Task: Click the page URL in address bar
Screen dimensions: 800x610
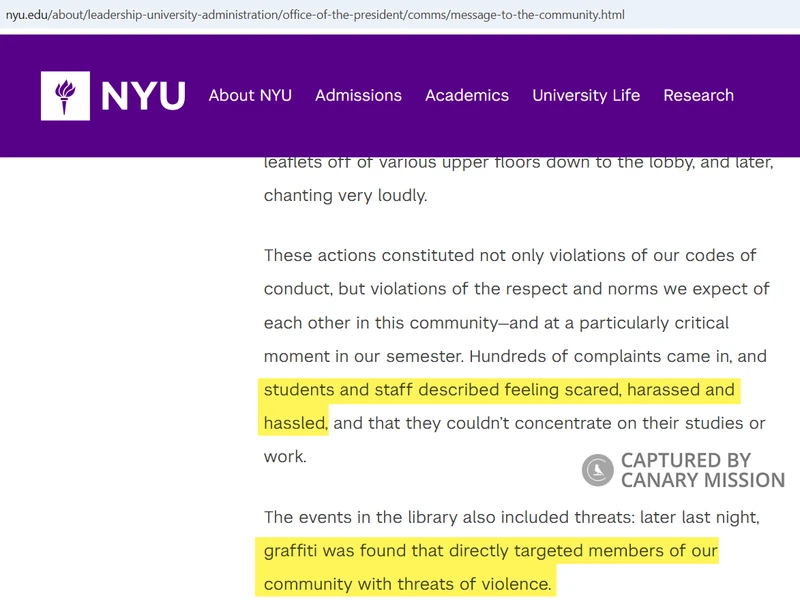Action: (x=315, y=15)
